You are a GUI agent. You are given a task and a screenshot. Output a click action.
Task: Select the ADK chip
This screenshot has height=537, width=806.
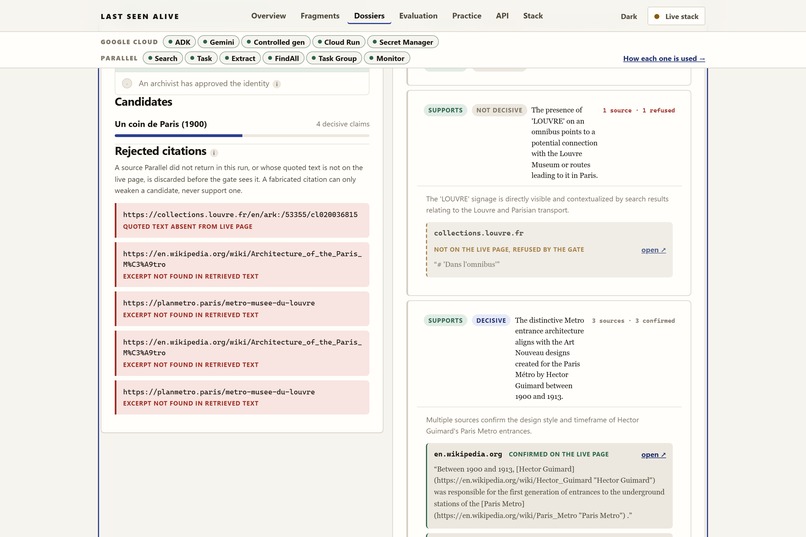pos(179,42)
